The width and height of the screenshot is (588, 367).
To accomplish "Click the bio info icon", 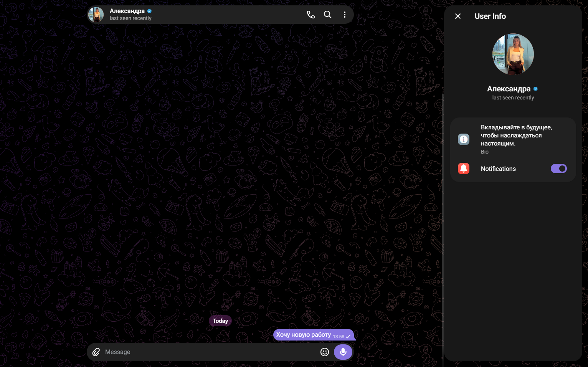I will point(464,139).
